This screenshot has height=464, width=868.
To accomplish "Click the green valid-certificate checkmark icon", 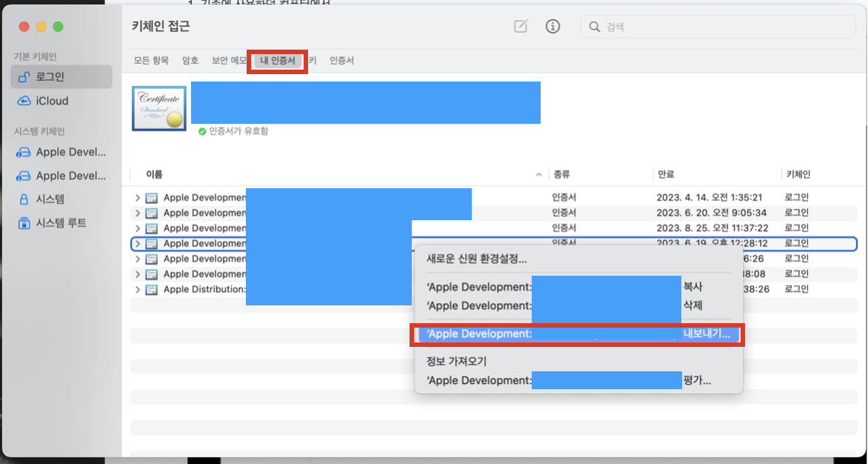I will click(202, 132).
